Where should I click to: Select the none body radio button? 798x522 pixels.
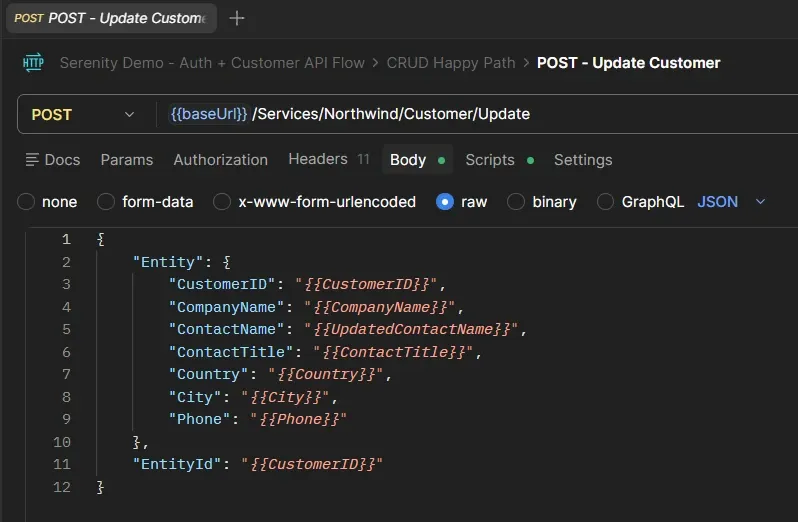pos(26,202)
